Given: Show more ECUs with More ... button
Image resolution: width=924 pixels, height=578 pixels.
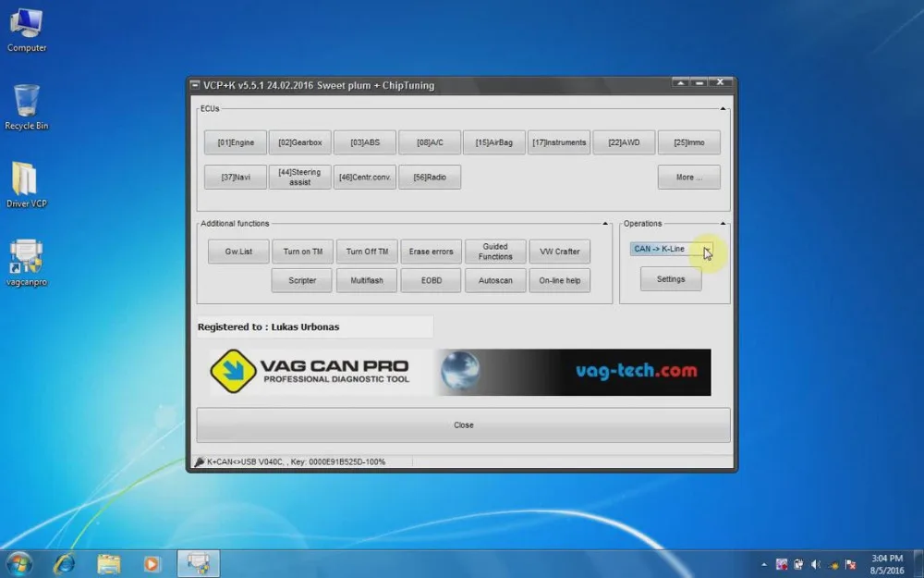Looking at the screenshot, I should click(x=689, y=177).
